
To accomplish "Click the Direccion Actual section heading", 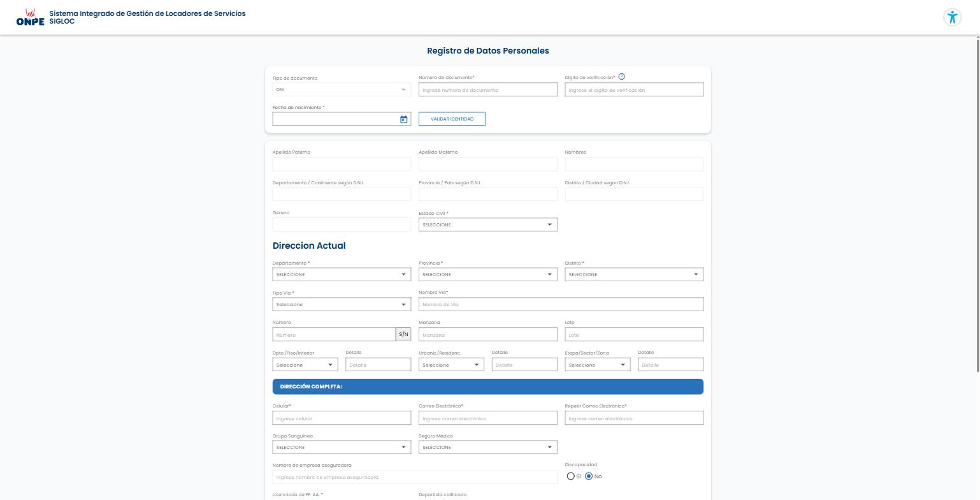I will [x=309, y=246].
